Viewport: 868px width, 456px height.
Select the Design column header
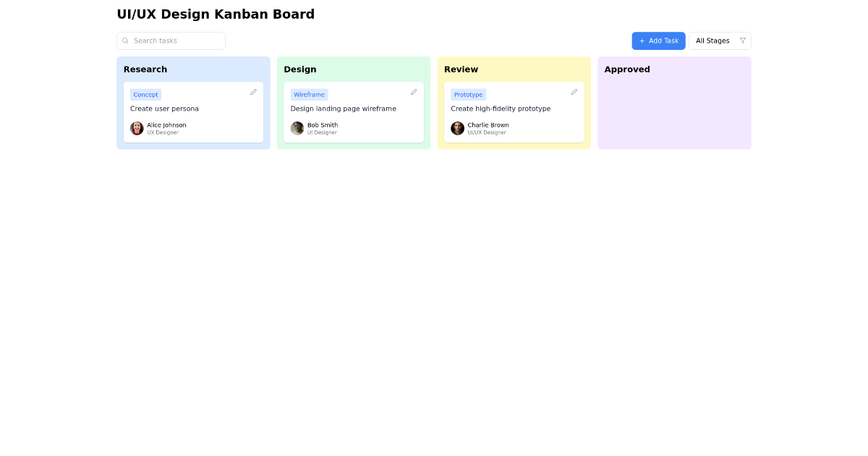point(300,69)
